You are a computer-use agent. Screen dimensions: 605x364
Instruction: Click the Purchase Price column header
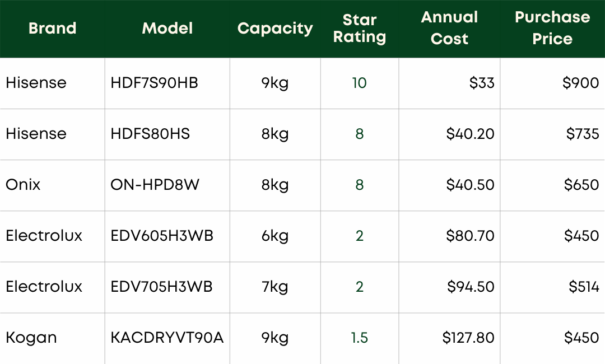coord(552,29)
